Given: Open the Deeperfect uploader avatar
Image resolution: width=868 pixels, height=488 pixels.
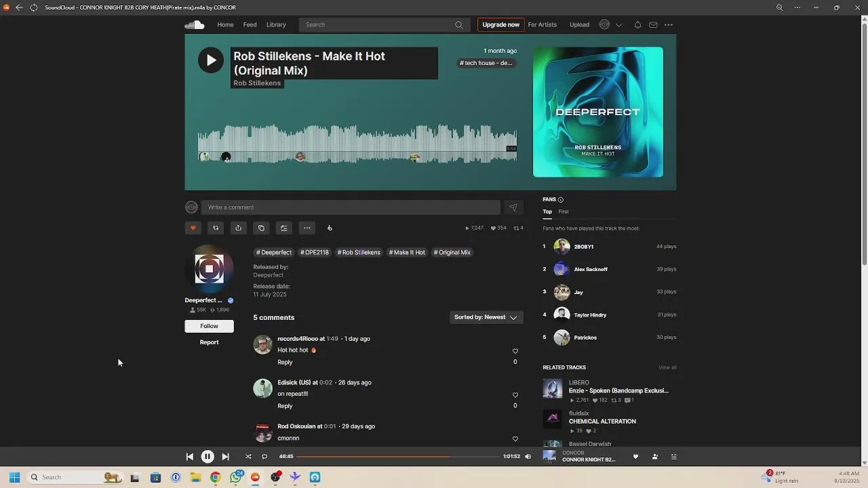Looking at the screenshot, I should 210,269.
